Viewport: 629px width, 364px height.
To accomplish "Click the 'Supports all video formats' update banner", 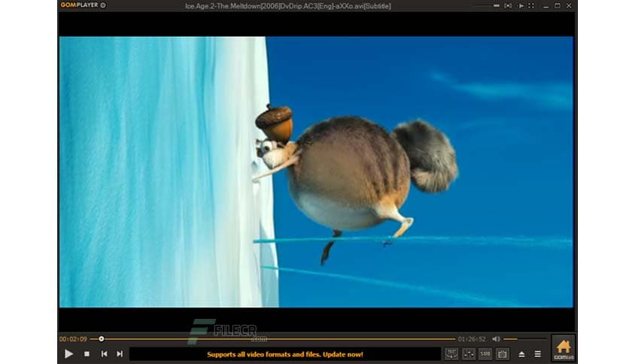I will pyautogui.click(x=285, y=354).
